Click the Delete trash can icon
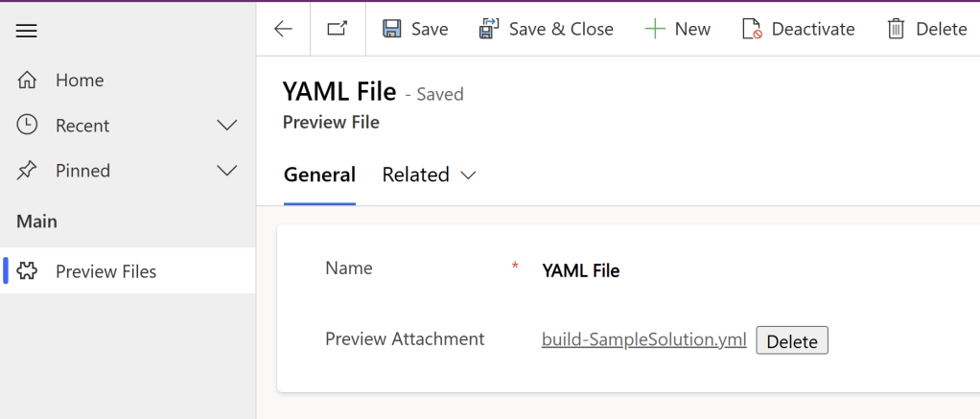 [x=896, y=29]
